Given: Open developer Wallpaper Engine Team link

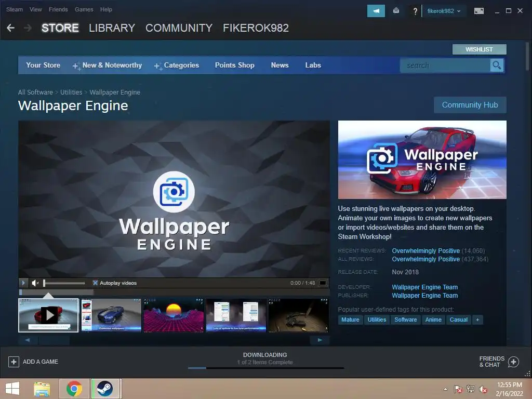Looking at the screenshot, I should coord(425,287).
